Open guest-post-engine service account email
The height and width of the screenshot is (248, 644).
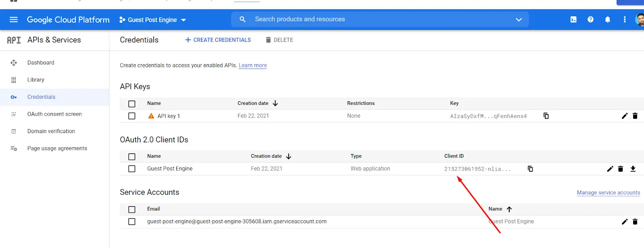(237, 221)
